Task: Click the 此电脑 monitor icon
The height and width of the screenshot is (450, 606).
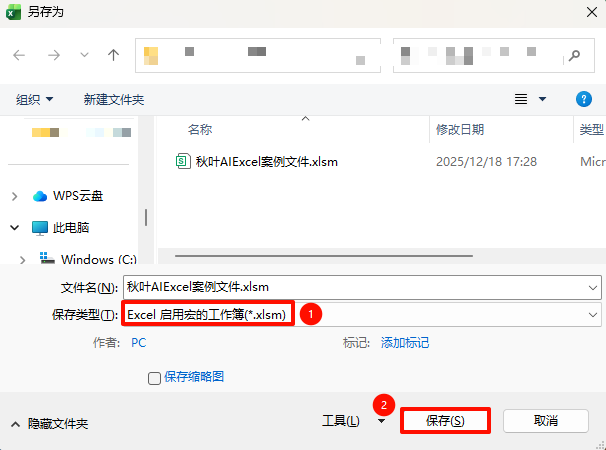Action: point(39,228)
